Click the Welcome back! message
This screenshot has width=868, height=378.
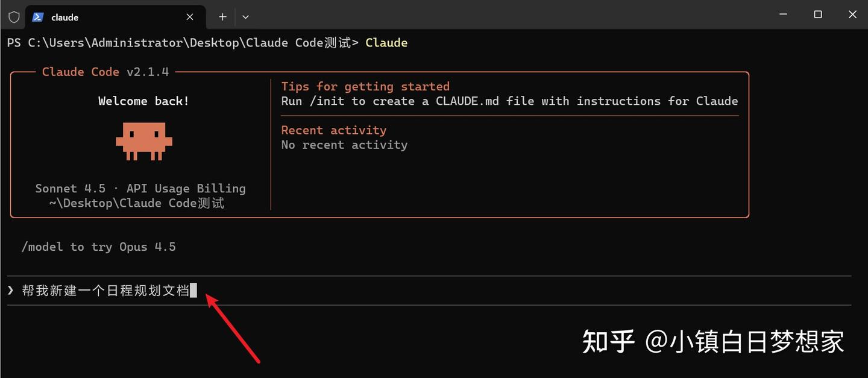click(143, 101)
